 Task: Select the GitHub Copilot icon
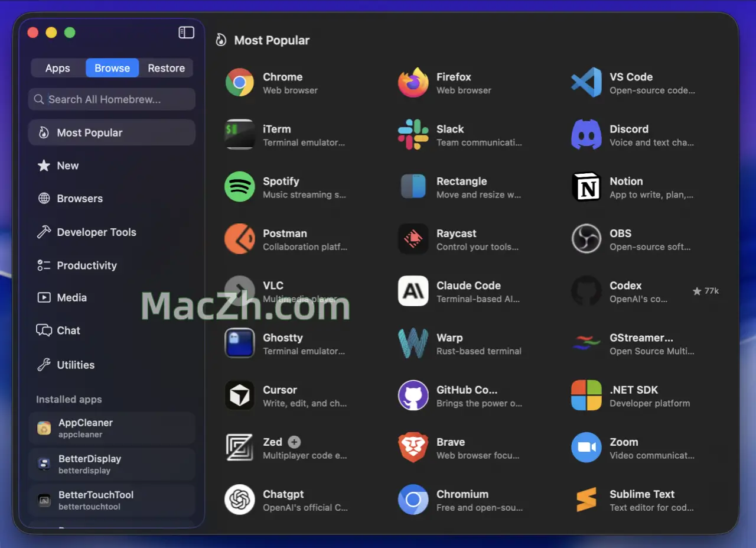pos(413,395)
